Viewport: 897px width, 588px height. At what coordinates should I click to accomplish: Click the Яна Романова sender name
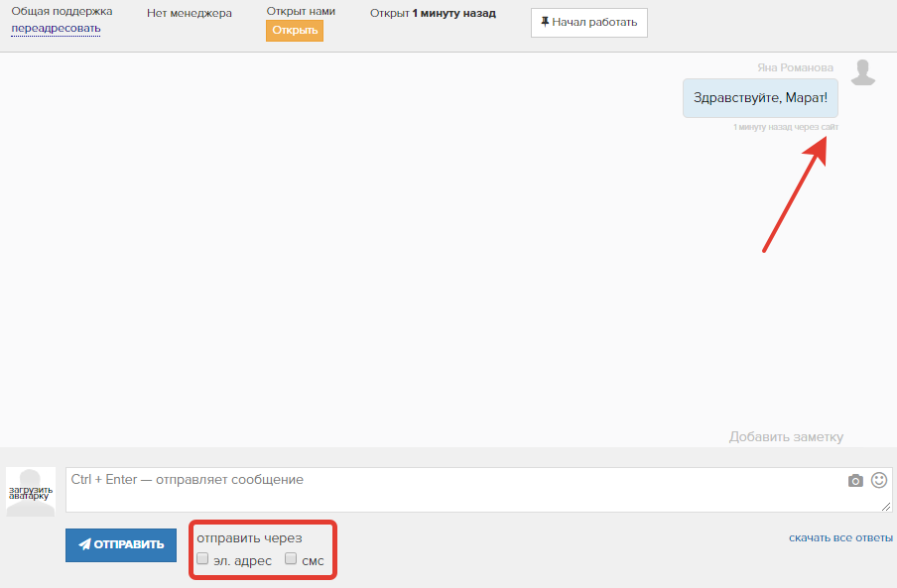[795, 67]
